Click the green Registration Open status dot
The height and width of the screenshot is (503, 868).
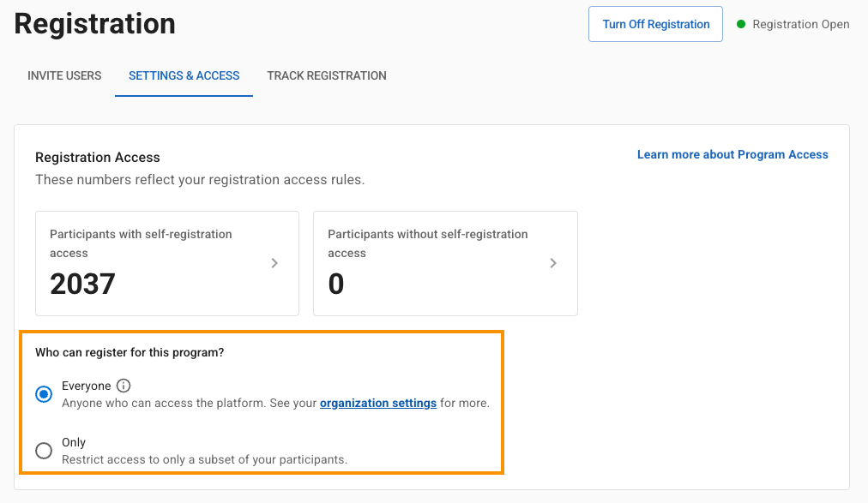(741, 24)
